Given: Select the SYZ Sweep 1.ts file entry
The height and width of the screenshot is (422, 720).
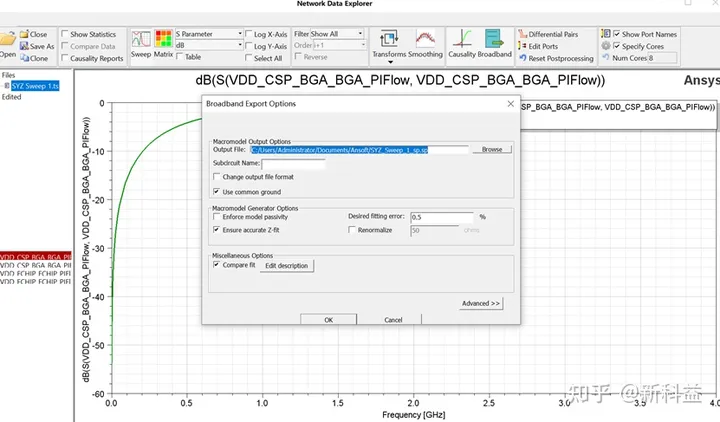Looking at the screenshot, I should [x=35, y=86].
